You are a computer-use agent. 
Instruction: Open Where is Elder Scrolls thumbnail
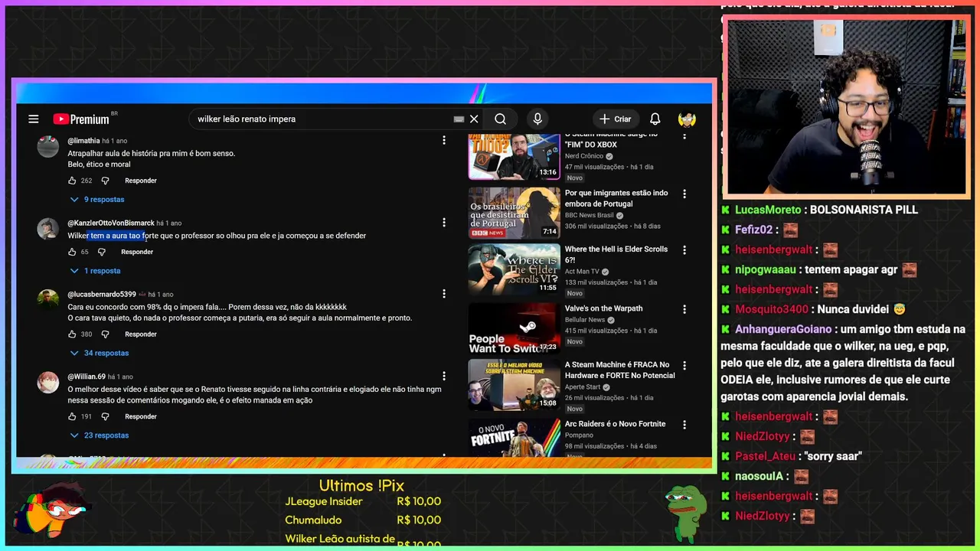(514, 269)
